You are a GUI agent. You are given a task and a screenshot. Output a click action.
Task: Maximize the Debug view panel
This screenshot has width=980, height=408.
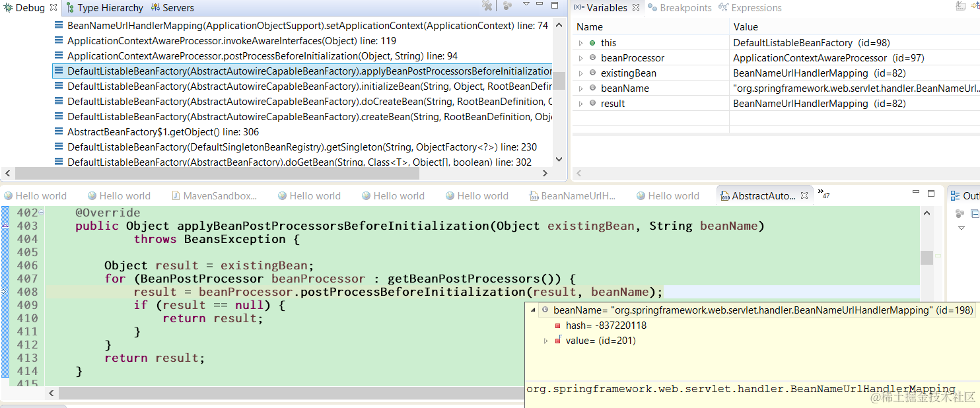[x=556, y=5]
